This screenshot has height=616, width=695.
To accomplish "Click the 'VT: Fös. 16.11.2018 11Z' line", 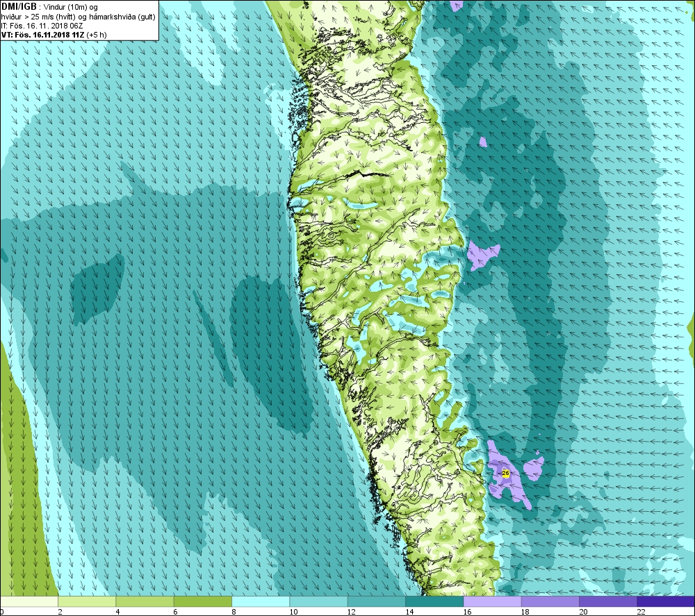I will 54,35.
